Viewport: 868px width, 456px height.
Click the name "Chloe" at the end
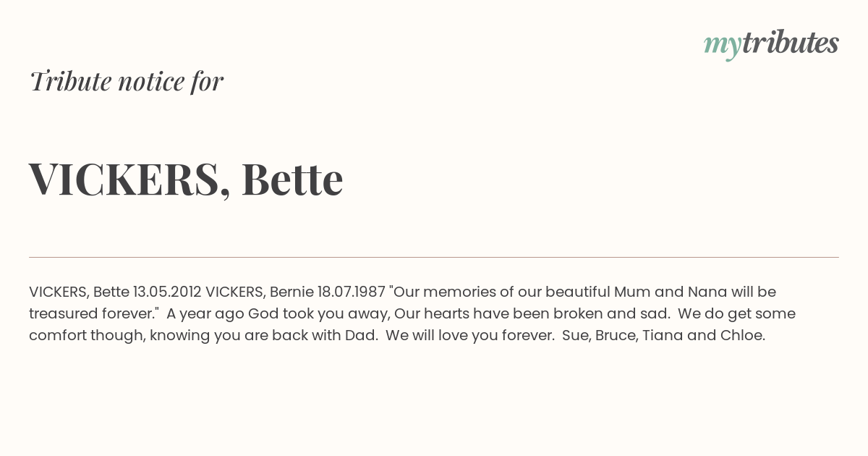(742, 335)
